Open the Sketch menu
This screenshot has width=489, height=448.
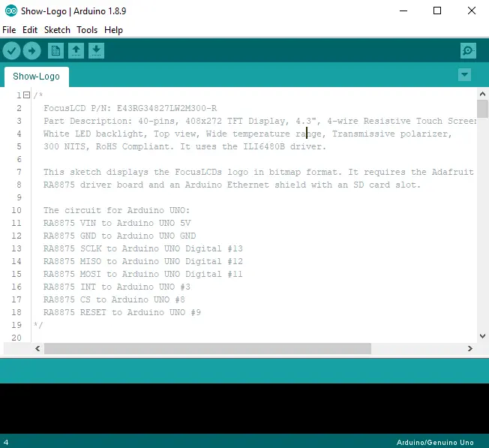(x=57, y=30)
